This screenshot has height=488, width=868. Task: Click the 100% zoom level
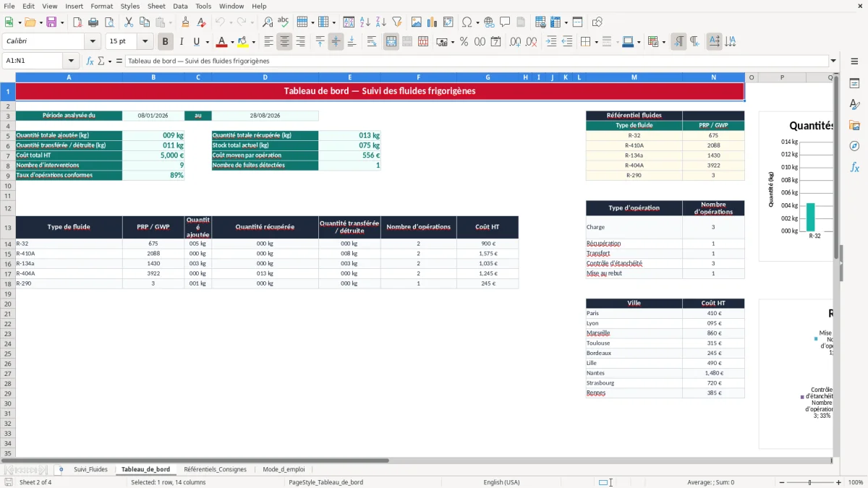pyautogui.click(x=856, y=482)
